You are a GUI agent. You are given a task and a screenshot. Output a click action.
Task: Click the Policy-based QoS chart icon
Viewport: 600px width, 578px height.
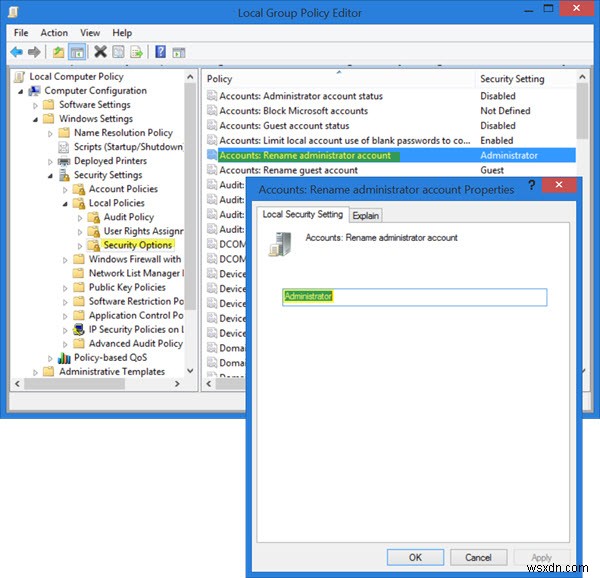pos(64,358)
